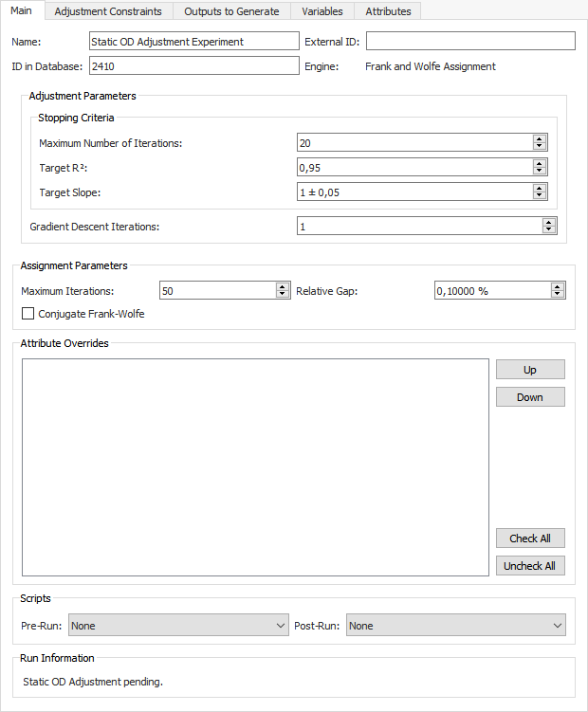Click inside the Attribute Overrides list
Screen dimensions: 588x712
click(255, 467)
